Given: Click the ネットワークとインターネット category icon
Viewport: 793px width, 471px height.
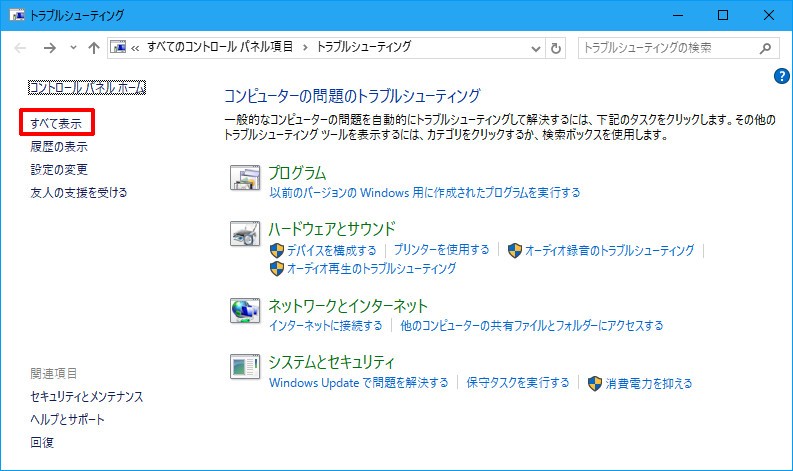Looking at the screenshot, I should coord(245,311).
